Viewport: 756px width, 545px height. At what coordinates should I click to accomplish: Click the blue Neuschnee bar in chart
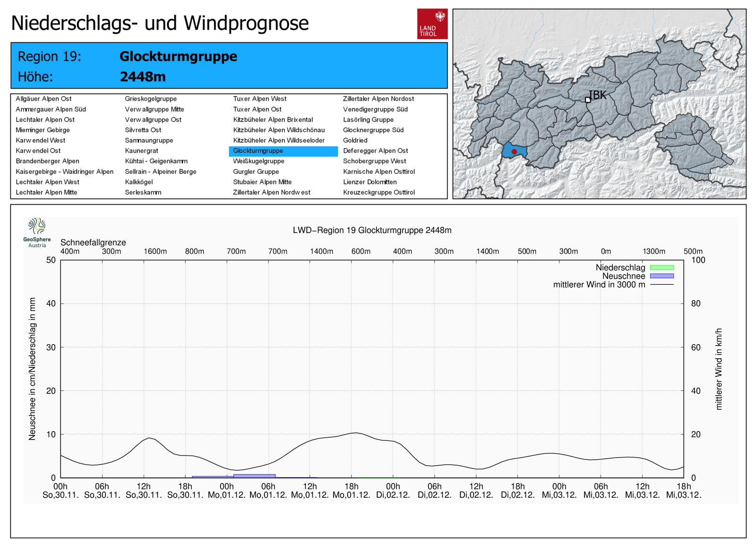(x=254, y=476)
